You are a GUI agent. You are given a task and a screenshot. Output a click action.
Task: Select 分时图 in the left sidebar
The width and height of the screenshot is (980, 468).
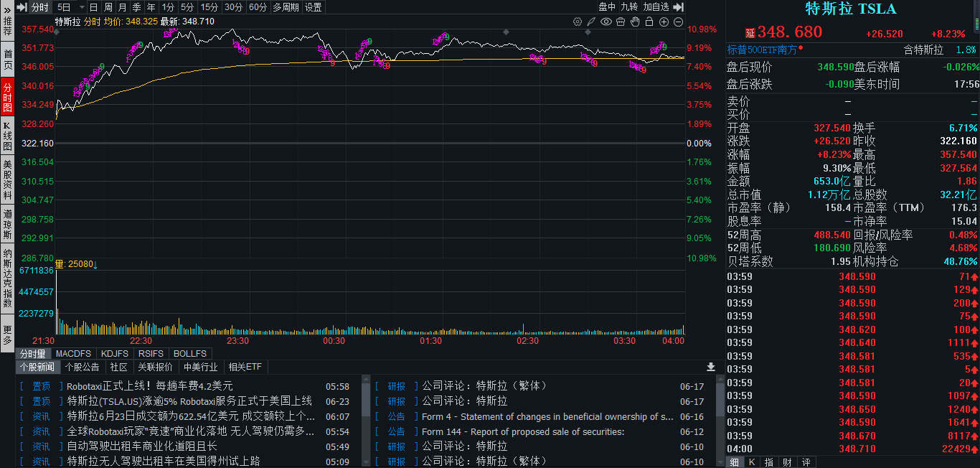point(7,97)
